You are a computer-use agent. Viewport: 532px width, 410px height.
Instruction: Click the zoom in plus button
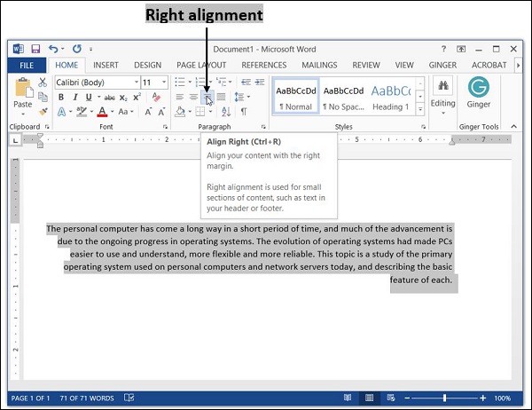[x=483, y=398]
